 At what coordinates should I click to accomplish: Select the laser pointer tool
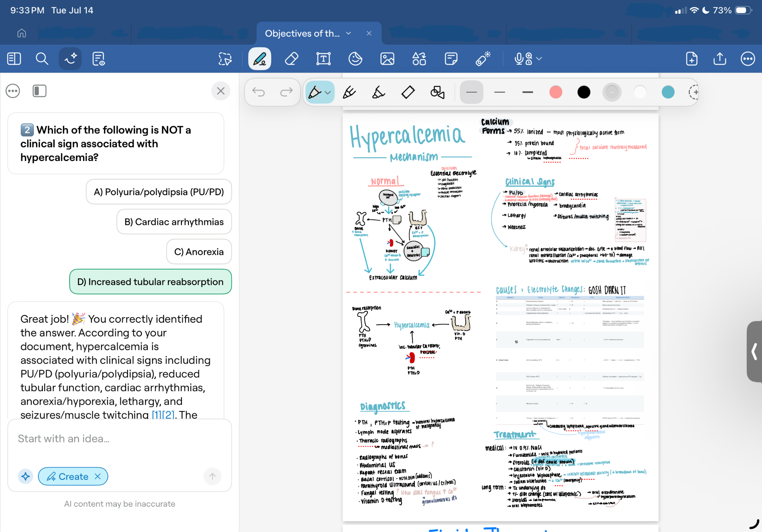483,59
